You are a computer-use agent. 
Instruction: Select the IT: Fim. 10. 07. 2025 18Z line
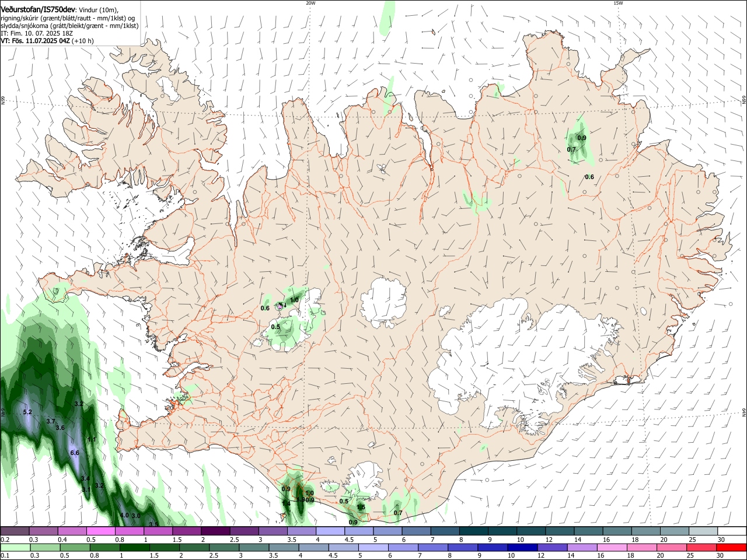37,33
